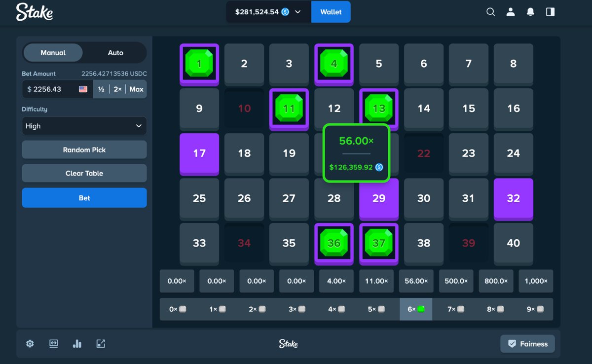Select number tile 14
Image resolution: width=592 pixels, height=364 pixels.
424,109
